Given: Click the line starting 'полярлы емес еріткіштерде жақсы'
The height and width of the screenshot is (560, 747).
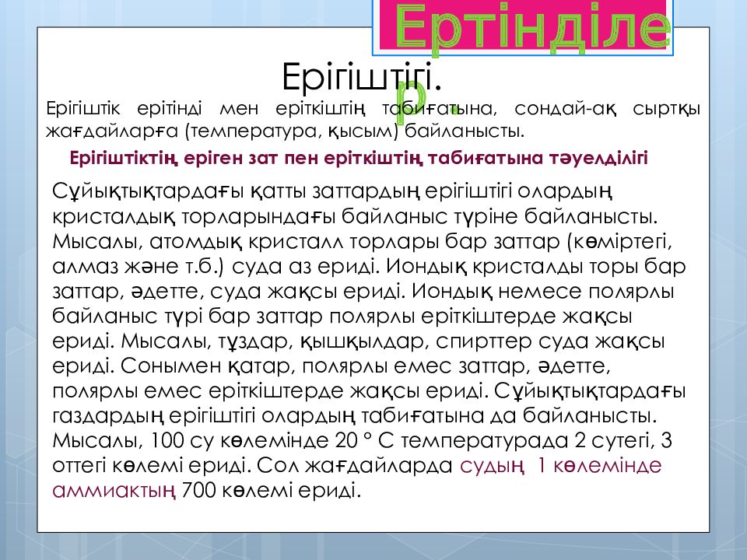Looking at the screenshot, I should click(x=369, y=390).
